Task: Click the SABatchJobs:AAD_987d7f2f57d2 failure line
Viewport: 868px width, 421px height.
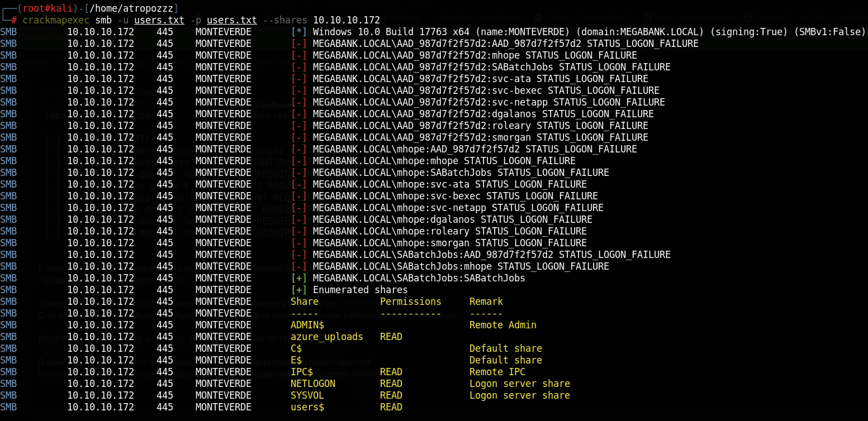Action: [x=492, y=255]
